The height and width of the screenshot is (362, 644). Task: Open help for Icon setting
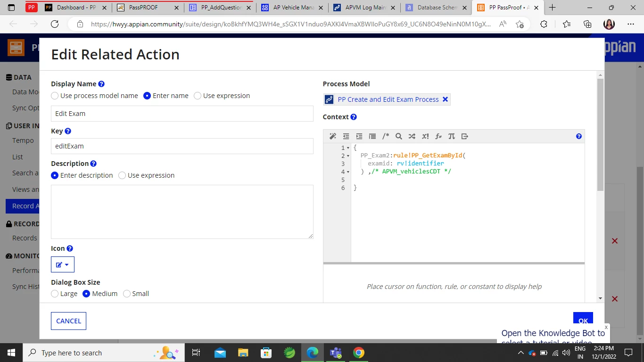click(70, 248)
